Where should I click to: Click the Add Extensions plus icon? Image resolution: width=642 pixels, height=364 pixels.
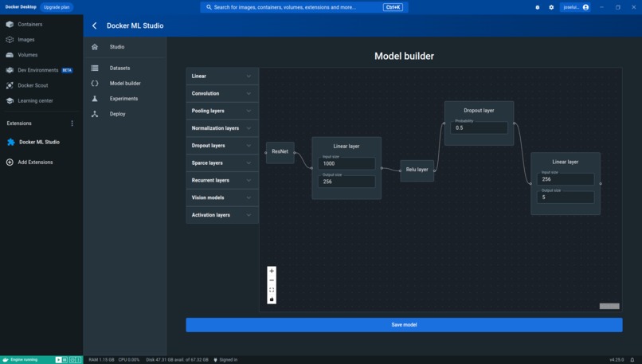[x=10, y=162]
